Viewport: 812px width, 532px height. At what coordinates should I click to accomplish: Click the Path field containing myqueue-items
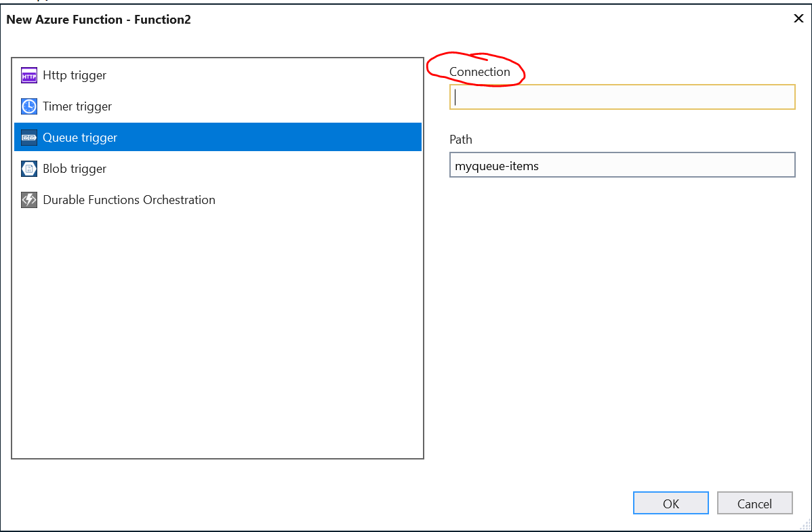(x=622, y=165)
